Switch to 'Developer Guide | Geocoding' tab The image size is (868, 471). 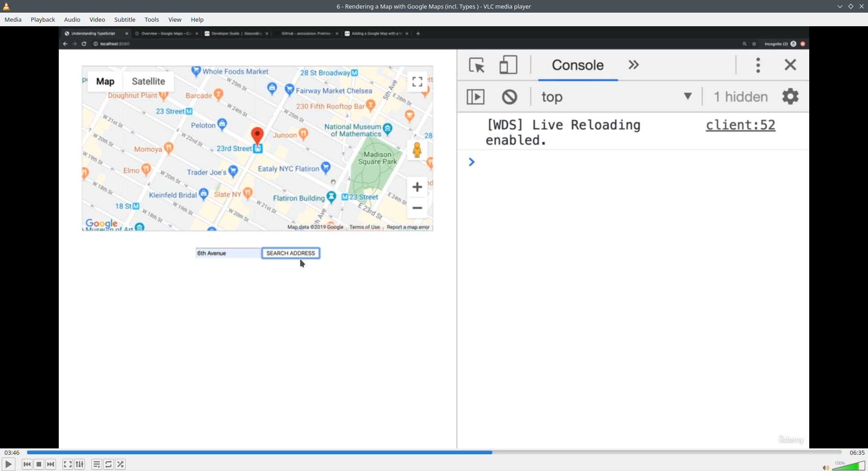(236, 33)
